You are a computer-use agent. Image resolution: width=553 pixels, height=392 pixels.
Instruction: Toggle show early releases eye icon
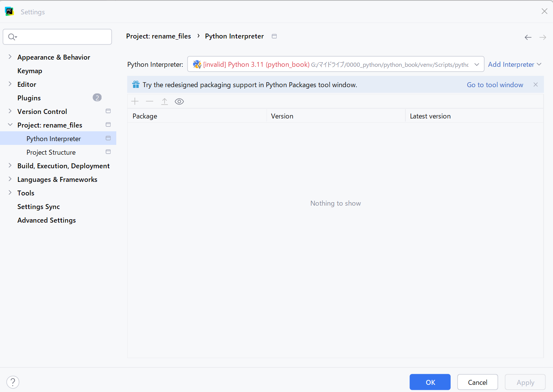click(x=179, y=101)
